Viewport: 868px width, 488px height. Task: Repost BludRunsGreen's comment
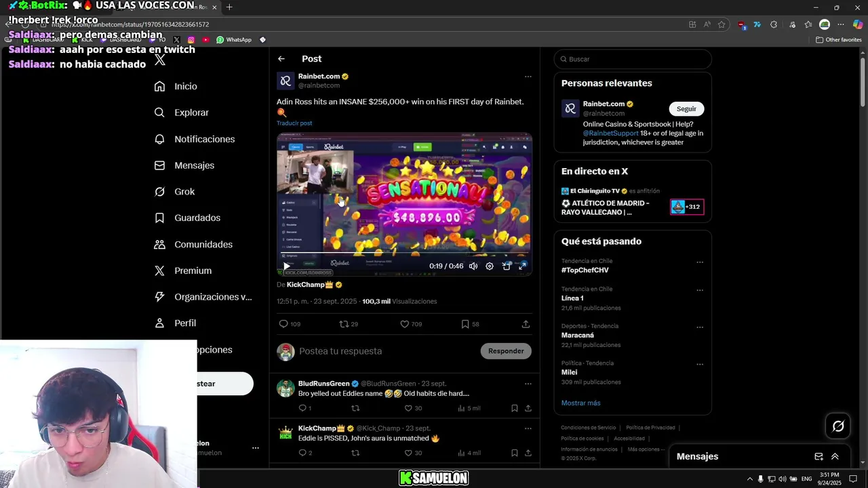(x=355, y=408)
